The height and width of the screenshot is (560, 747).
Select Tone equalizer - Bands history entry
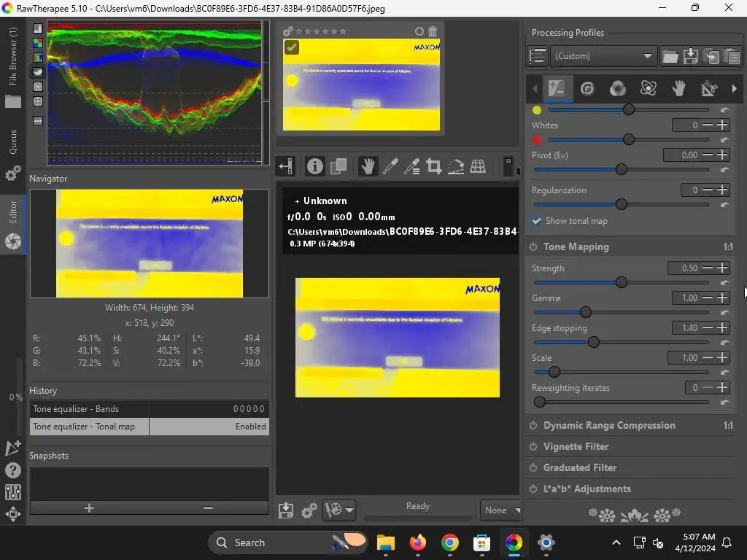click(x=149, y=409)
